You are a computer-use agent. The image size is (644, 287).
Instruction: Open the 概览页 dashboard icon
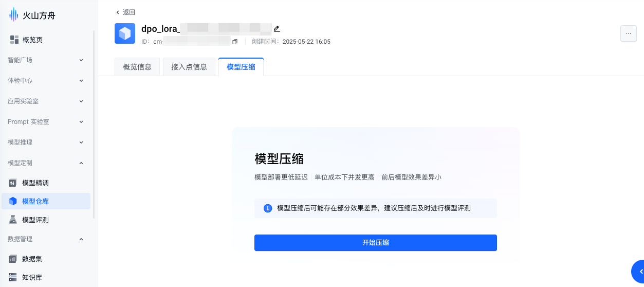tap(14, 40)
